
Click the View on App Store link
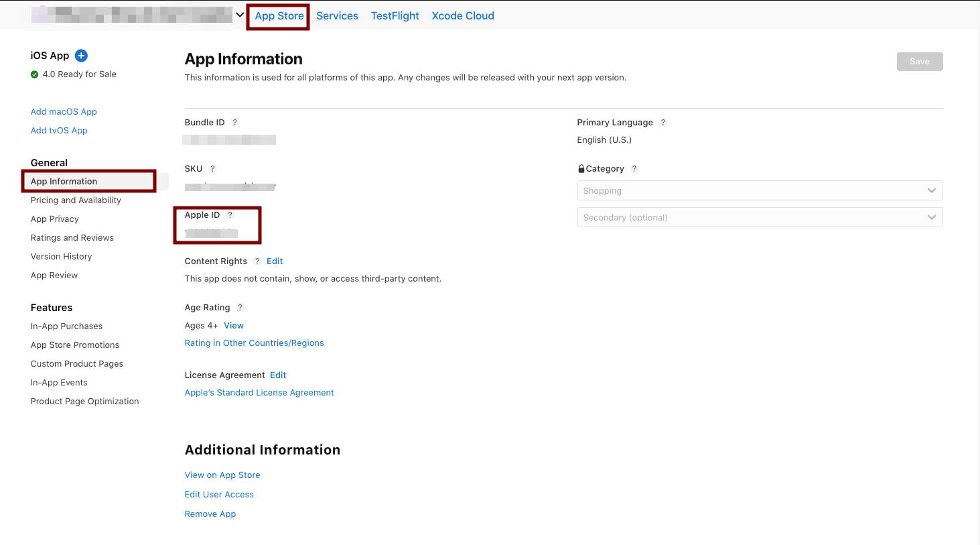[222, 475]
